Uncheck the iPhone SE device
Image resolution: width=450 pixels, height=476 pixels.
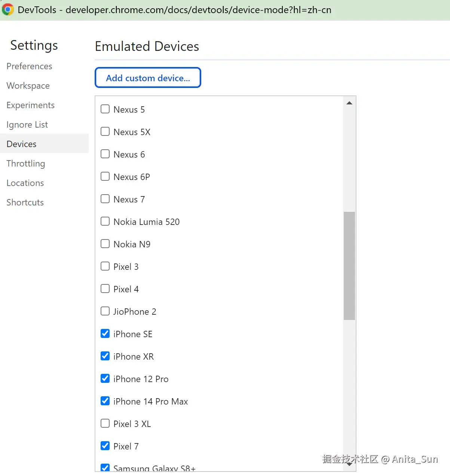pyautogui.click(x=105, y=334)
